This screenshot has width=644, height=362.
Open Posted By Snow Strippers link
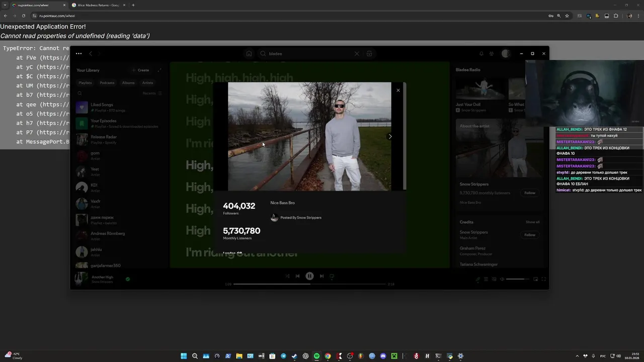(301, 218)
